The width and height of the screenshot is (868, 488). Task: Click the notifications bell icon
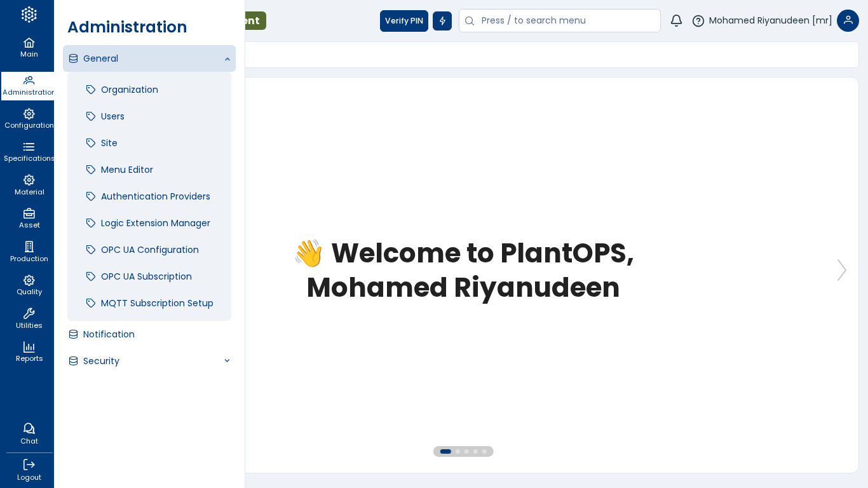[x=676, y=21]
